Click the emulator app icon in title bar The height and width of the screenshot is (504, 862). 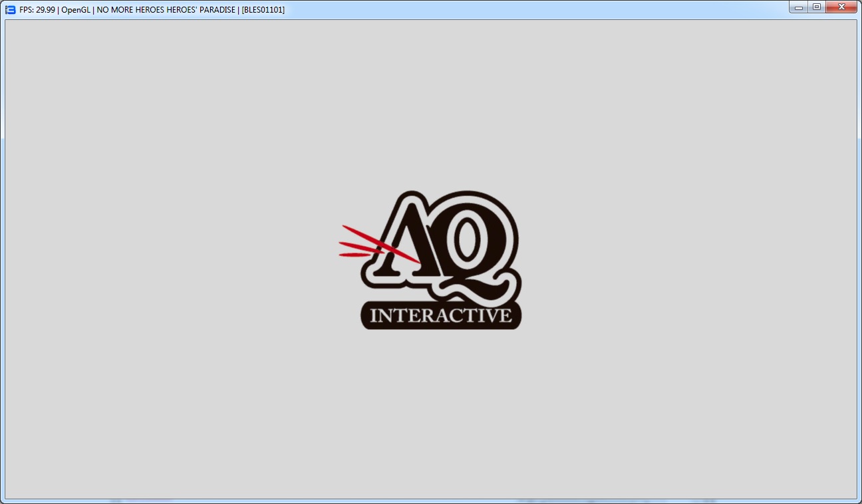pos(11,10)
